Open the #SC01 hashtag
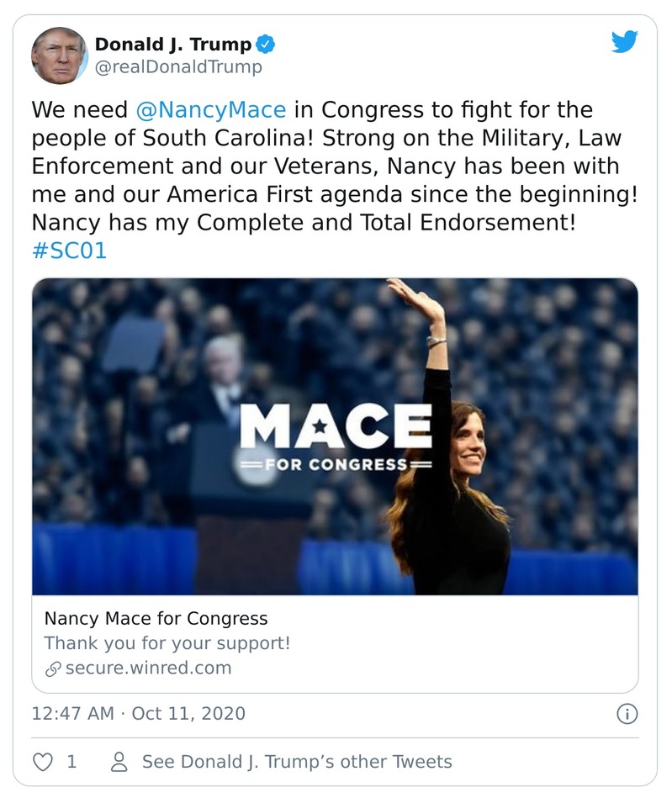The image size is (672, 803). pyautogui.click(x=69, y=251)
